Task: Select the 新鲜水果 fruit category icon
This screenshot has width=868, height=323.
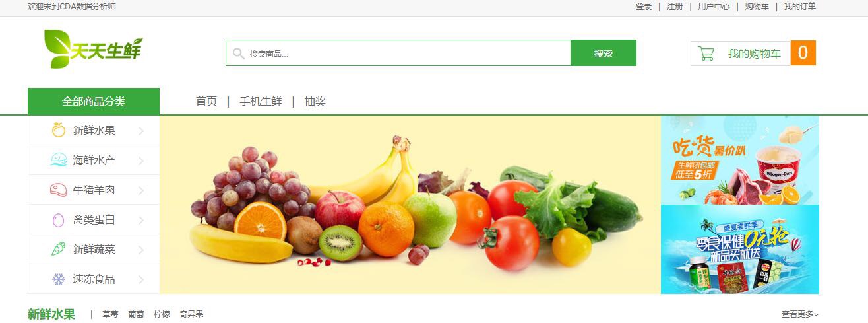Action: click(59, 130)
